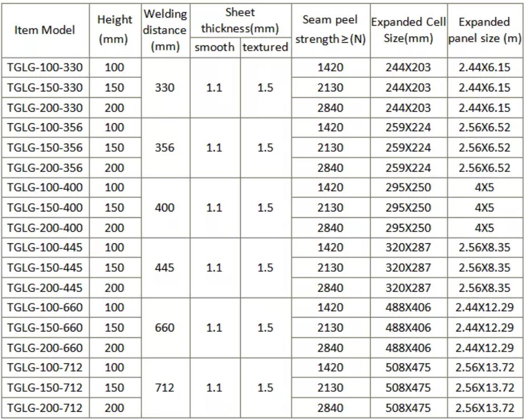Click the TGLG-200-660 model cell

tap(45, 348)
